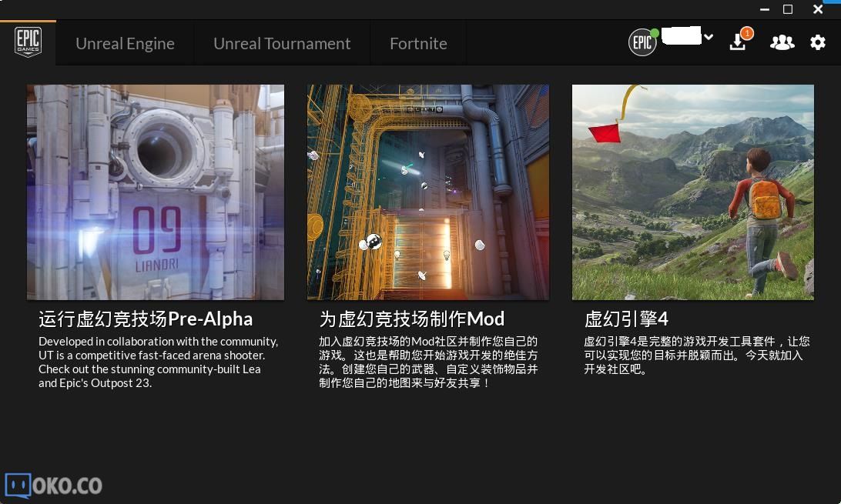The width and height of the screenshot is (841, 504).
Task: Maximize the launcher window
Action: [788, 9]
